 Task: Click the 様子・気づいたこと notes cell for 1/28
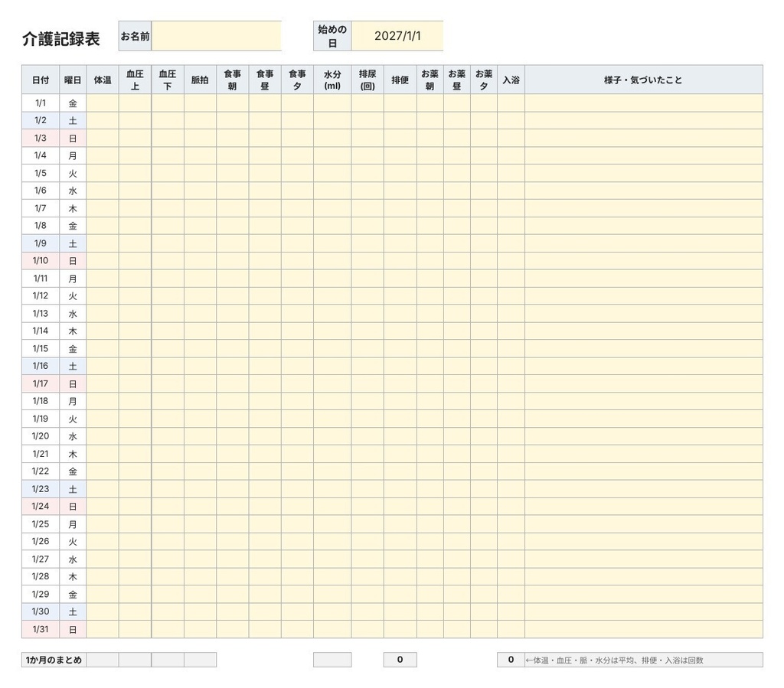point(643,576)
